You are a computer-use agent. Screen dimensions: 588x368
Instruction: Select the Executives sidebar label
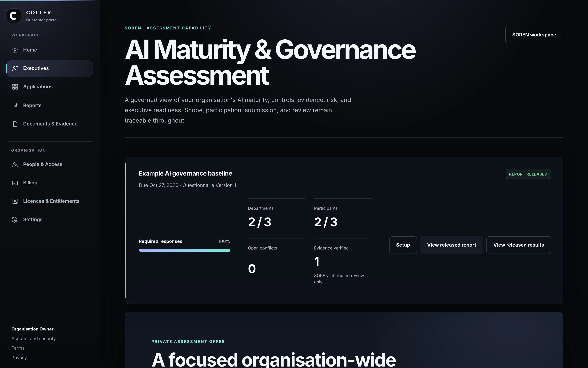tap(36, 68)
